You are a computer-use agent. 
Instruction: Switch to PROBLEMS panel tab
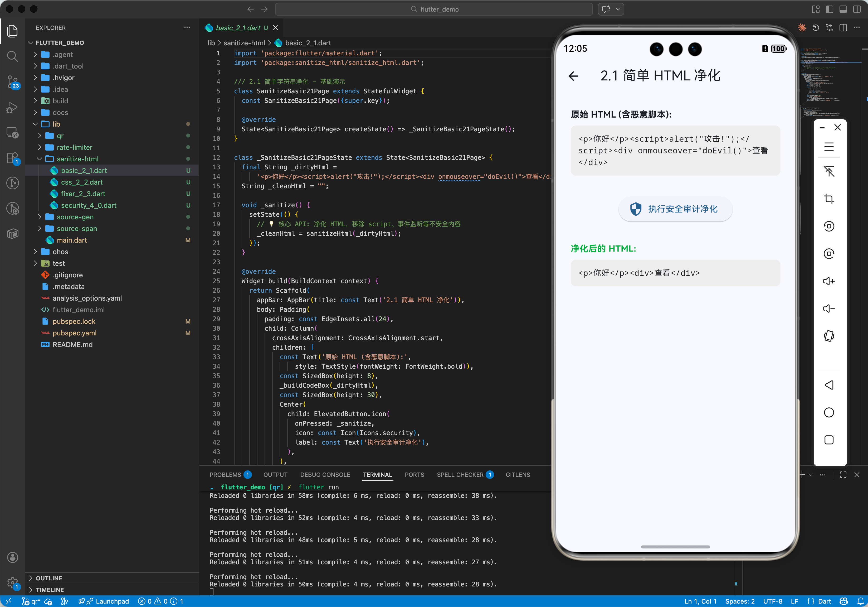[225, 475]
